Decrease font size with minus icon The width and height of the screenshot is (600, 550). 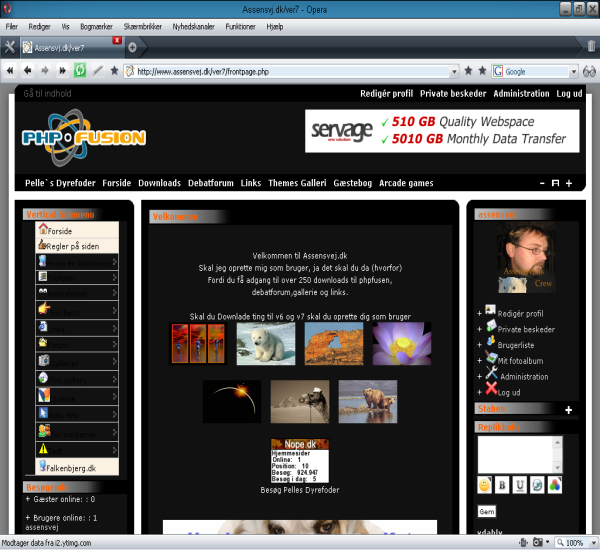(542, 183)
